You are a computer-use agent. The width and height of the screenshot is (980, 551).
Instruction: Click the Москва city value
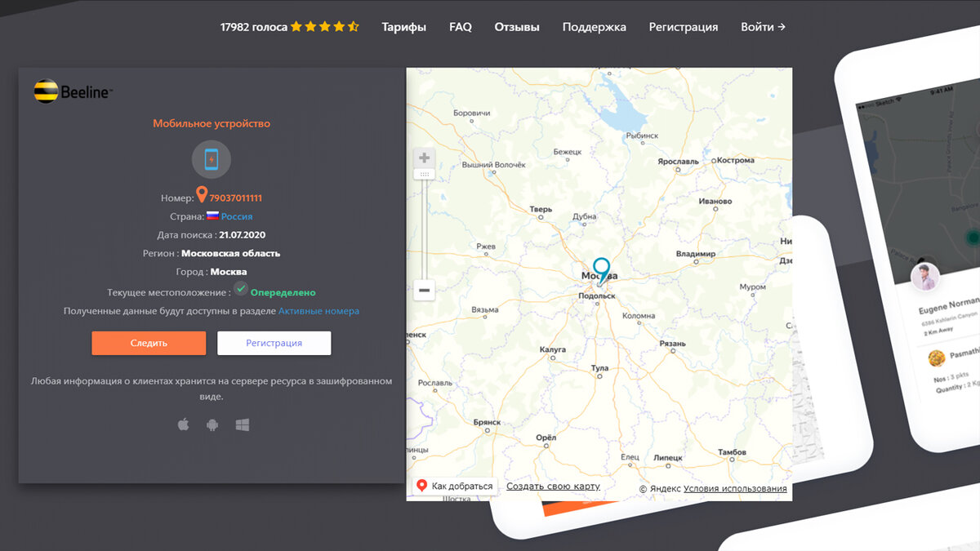[229, 272]
